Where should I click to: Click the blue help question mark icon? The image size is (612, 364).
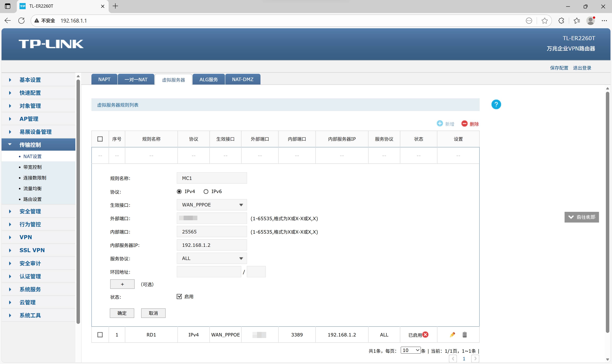pos(496,105)
